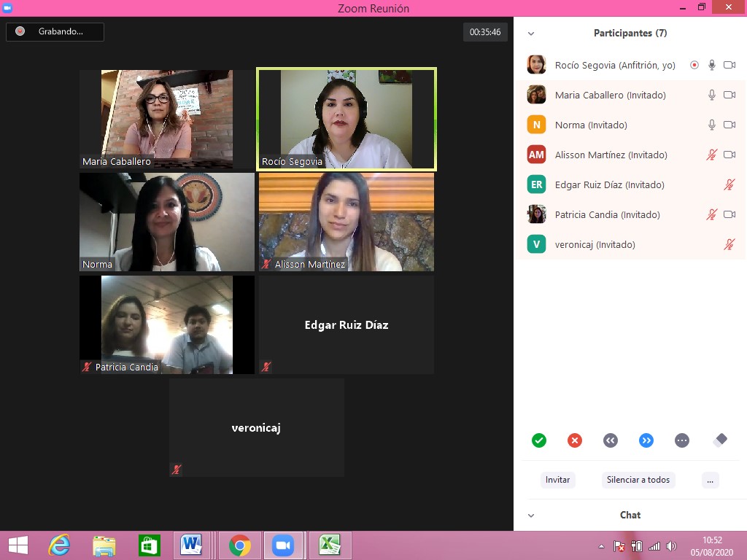Toggle Patricia Candia's video camera
747x560 pixels.
pos(729,214)
